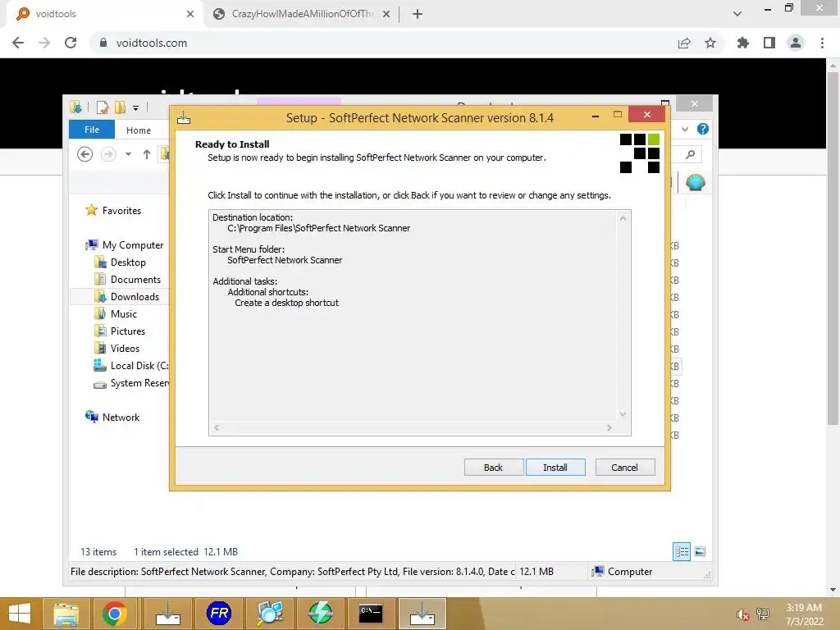Open Explorer help icon
840x630 pixels.
(x=703, y=129)
